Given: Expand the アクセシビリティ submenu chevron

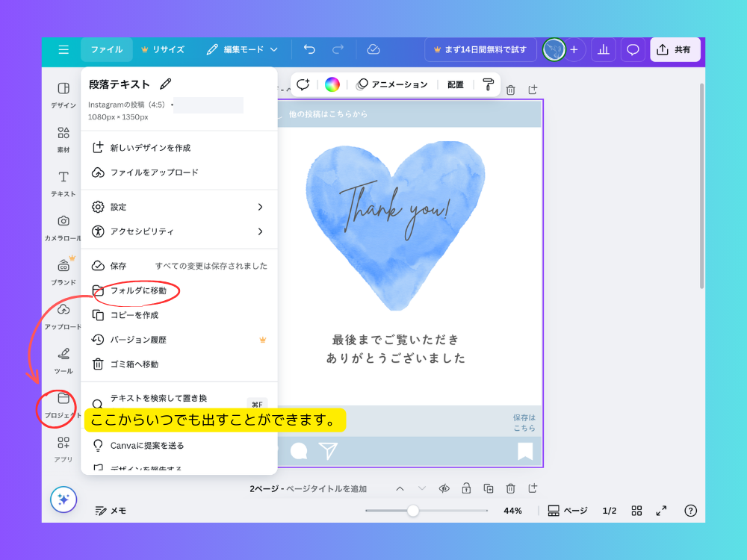Looking at the screenshot, I should 260,232.
